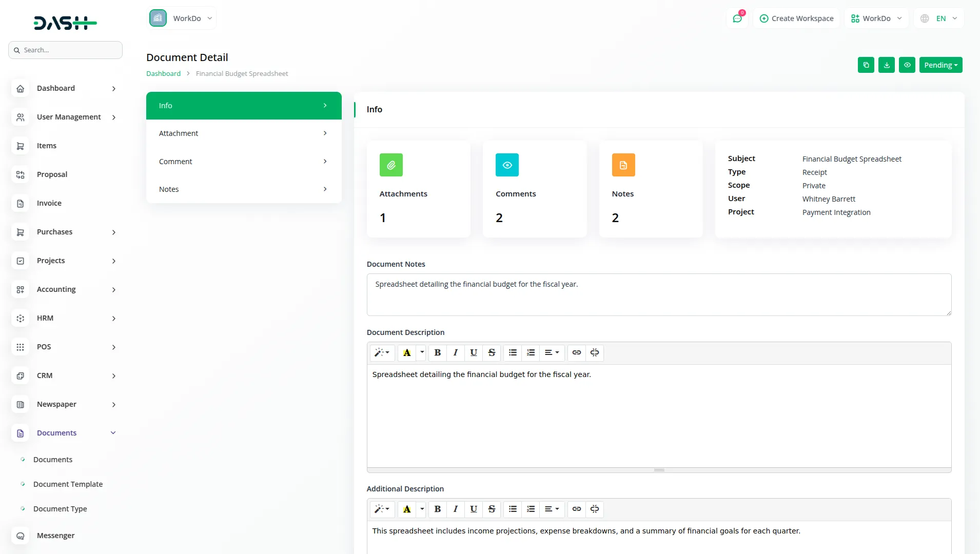This screenshot has height=554, width=980.
Task: Open the font color picker in Document Description
Action: pyautogui.click(x=407, y=353)
